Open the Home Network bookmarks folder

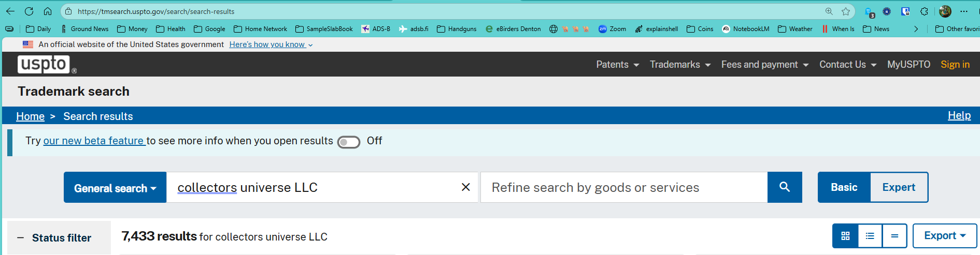click(x=260, y=29)
